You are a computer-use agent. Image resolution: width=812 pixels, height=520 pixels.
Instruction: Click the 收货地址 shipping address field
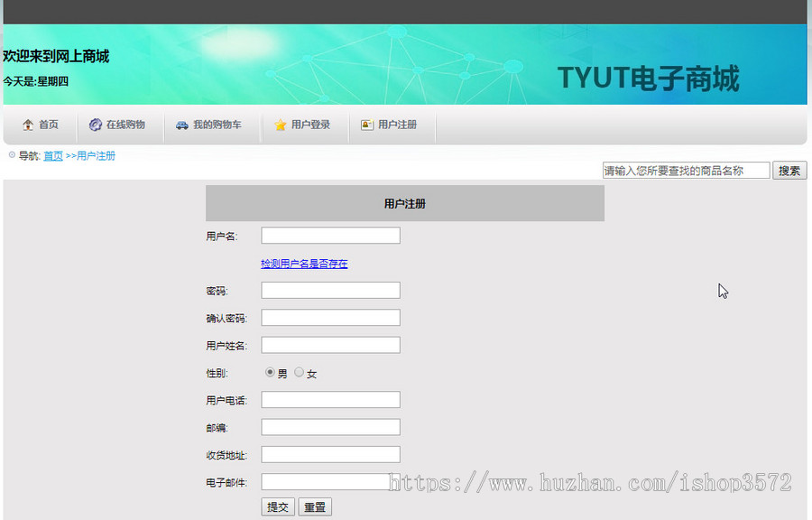click(329, 453)
